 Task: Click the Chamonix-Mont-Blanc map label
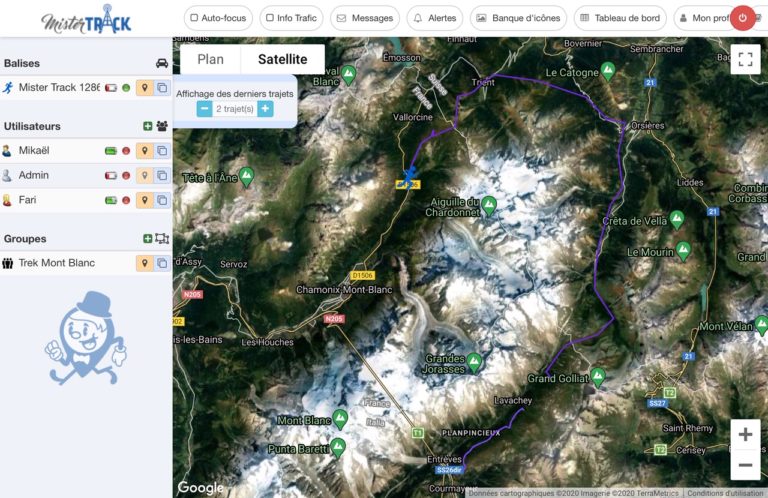(x=344, y=290)
